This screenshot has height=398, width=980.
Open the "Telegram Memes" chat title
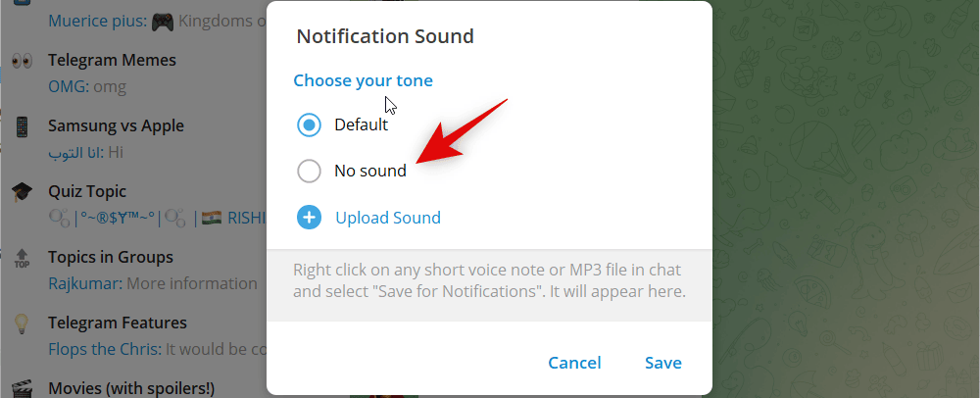(112, 61)
